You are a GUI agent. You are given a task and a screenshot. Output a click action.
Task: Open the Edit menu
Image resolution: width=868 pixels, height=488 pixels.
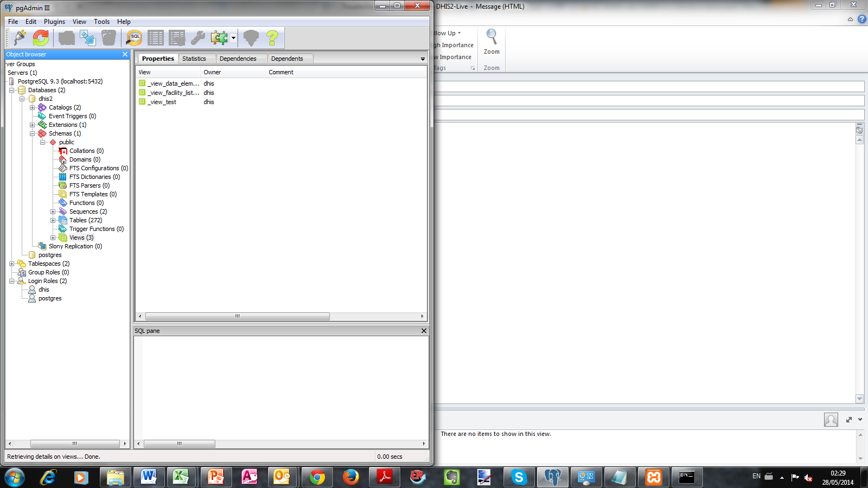tap(31, 22)
